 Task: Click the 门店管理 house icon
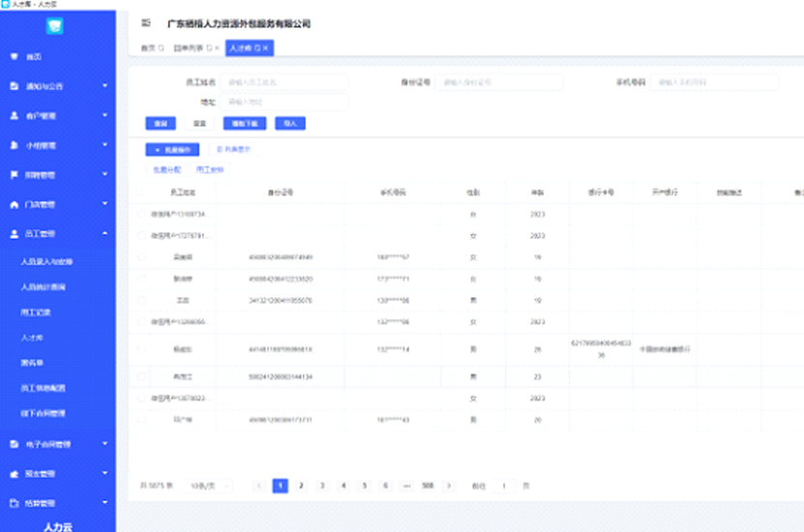coord(14,205)
